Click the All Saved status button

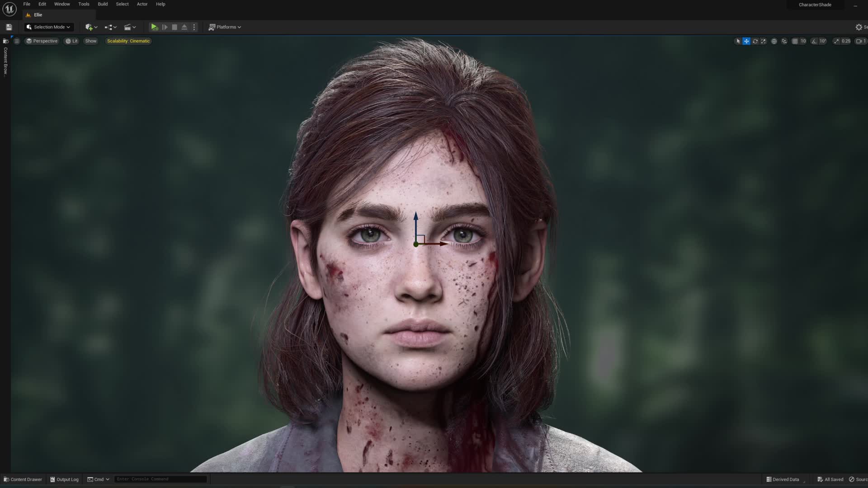pos(830,479)
